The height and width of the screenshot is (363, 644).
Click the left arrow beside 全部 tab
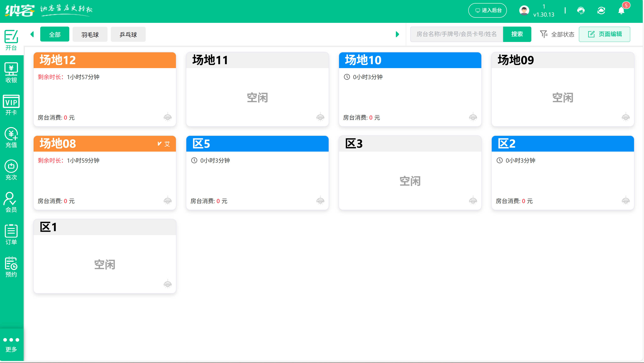pos(32,34)
